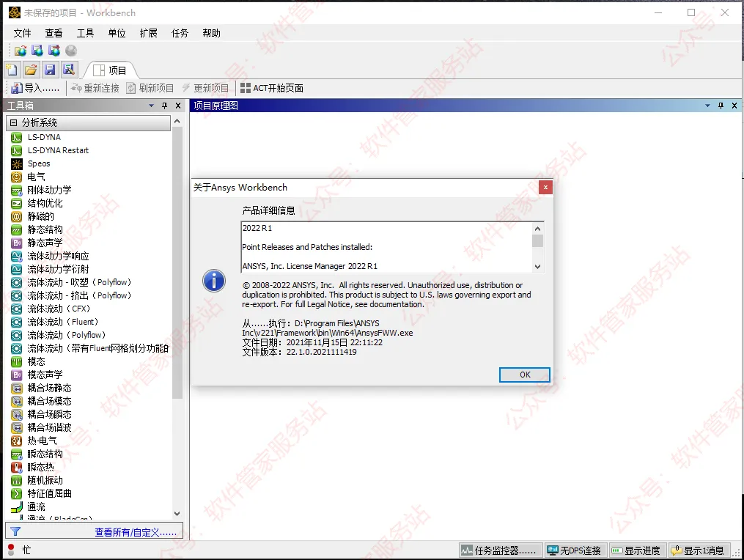
Task: Click inside the product details text box
Action: [387, 247]
